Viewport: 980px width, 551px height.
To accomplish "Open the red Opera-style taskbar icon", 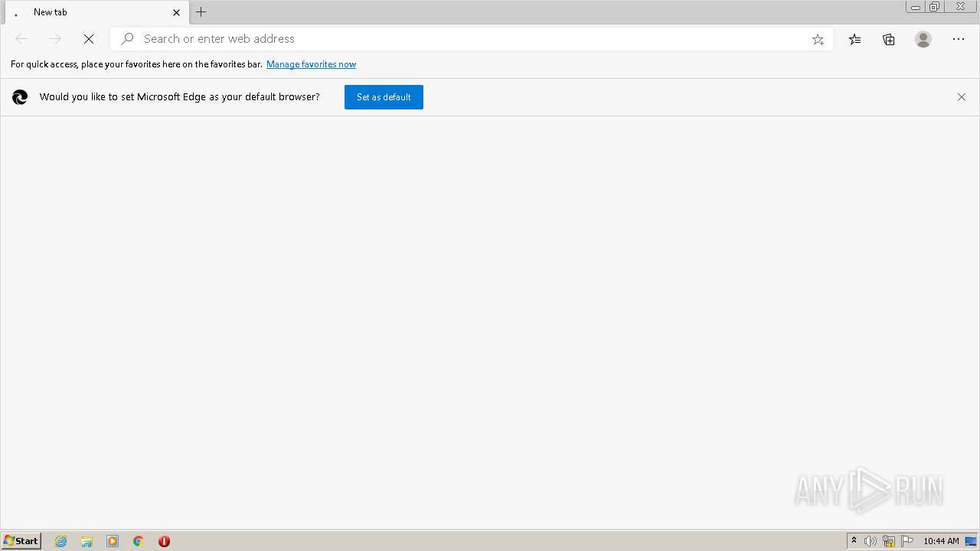I will tap(164, 541).
